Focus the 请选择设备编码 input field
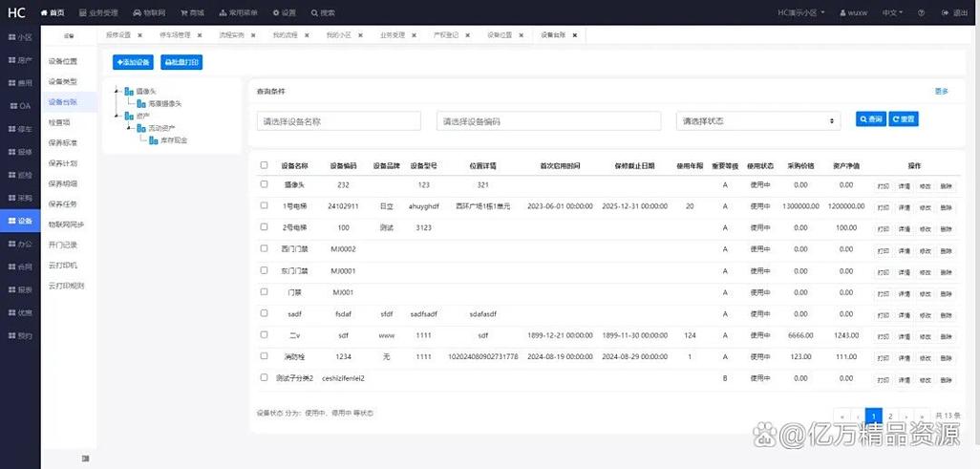The height and width of the screenshot is (469, 980). click(549, 121)
